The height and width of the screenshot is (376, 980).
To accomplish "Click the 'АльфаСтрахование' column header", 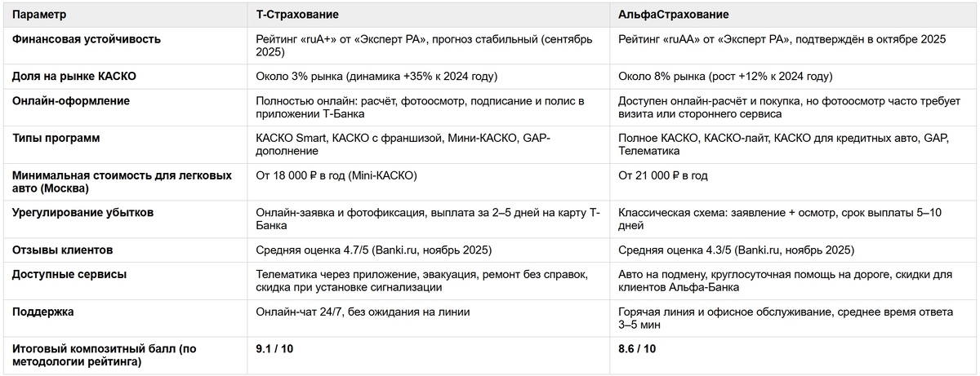I will [x=674, y=15].
